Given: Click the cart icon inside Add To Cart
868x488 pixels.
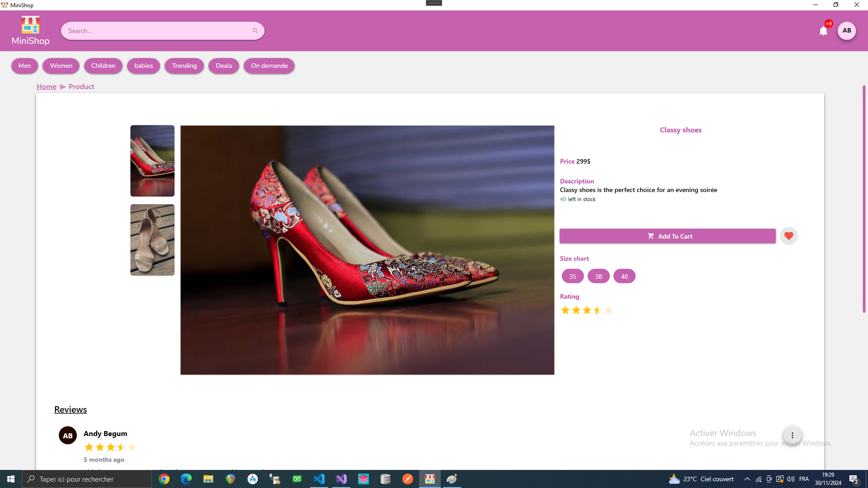Looking at the screenshot, I should 651,236.
